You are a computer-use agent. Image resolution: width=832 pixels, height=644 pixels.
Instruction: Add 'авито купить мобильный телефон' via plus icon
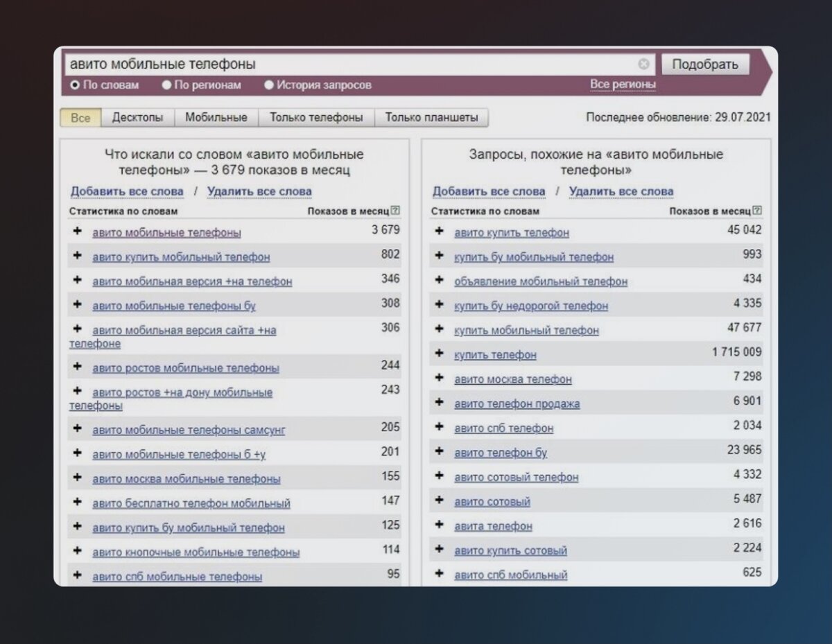click(x=78, y=256)
